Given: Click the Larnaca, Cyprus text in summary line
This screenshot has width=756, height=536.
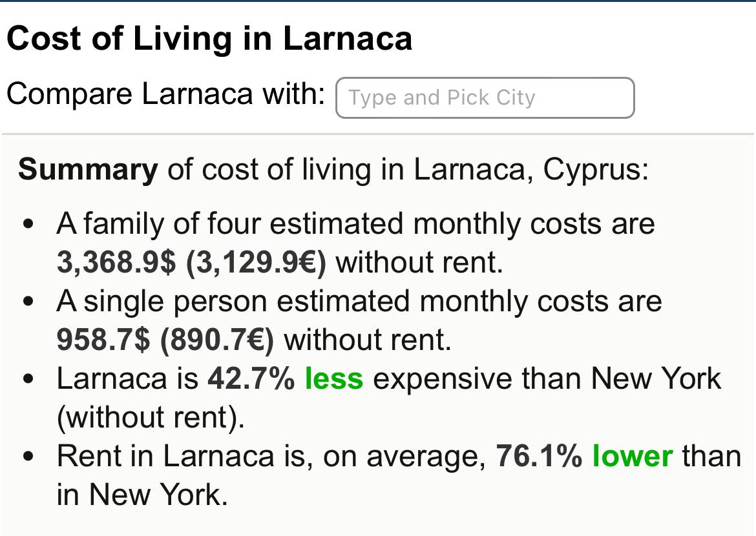Looking at the screenshot, I should pos(531,170).
